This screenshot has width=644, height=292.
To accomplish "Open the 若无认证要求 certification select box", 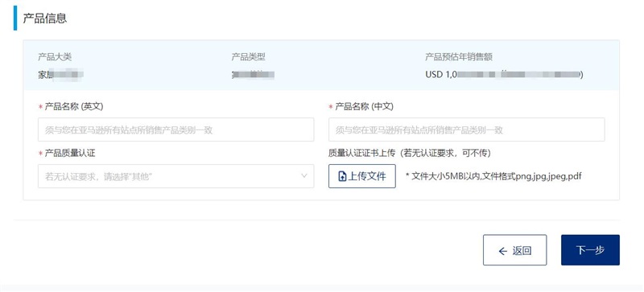I will tap(175, 176).
